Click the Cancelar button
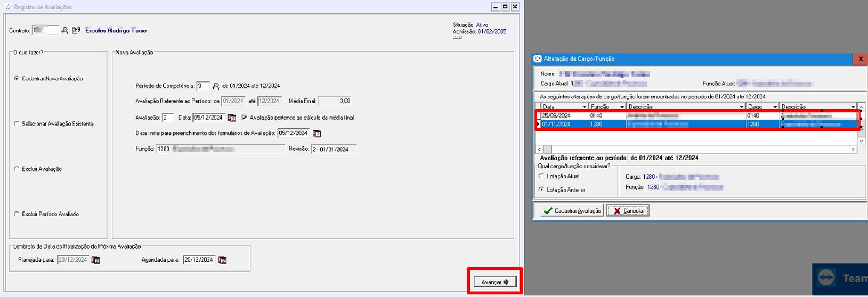 (x=628, y=211)
